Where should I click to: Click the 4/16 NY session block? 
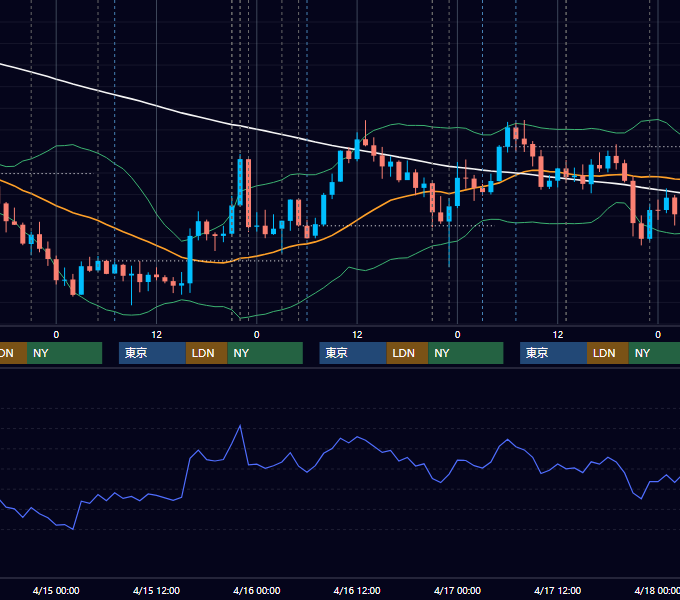coord(466,353)
